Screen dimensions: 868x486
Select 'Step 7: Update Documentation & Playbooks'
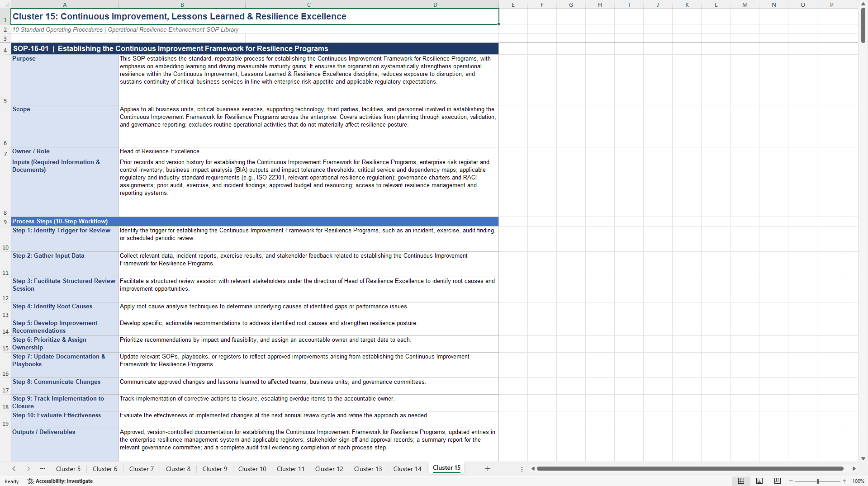[65, 365]
